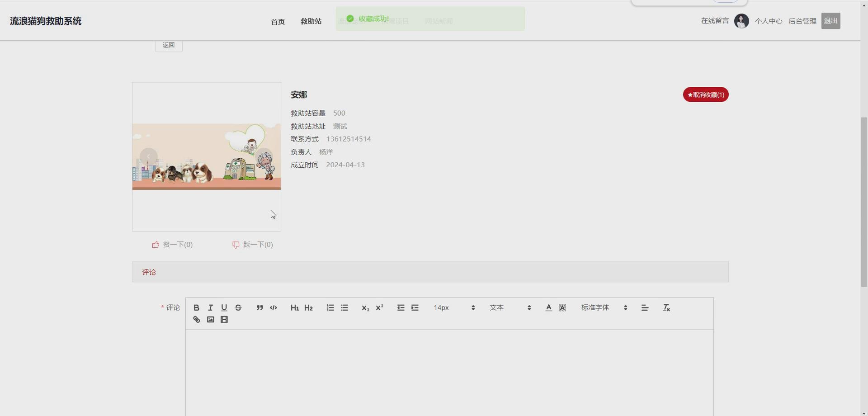868x416 pixels.
Task: Give a thumbs down with 踩一下
Action: pyautogui.click(x=252, y=244)
